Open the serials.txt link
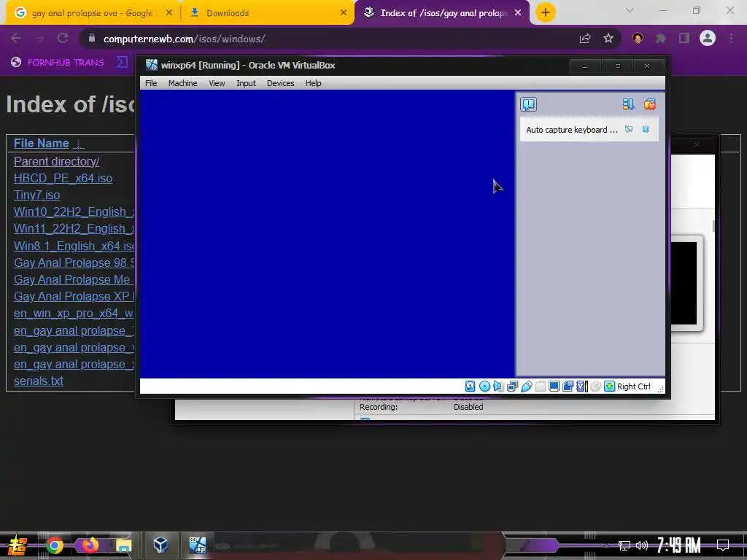 point(38,381)
